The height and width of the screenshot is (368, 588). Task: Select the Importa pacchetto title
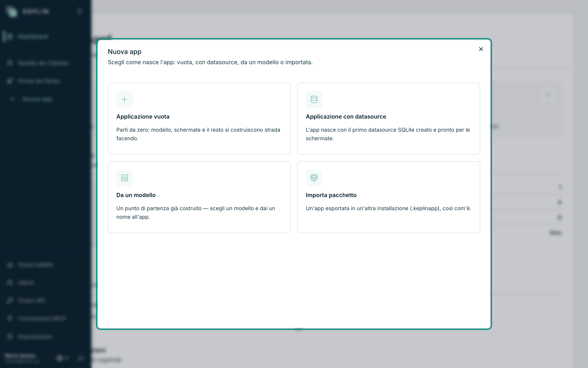click(331, 195)
